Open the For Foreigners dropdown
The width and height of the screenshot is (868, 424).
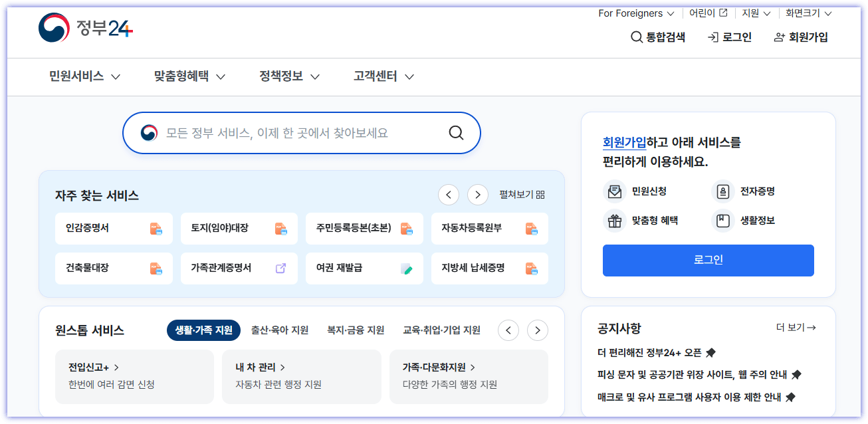click(x=636, y=13)
